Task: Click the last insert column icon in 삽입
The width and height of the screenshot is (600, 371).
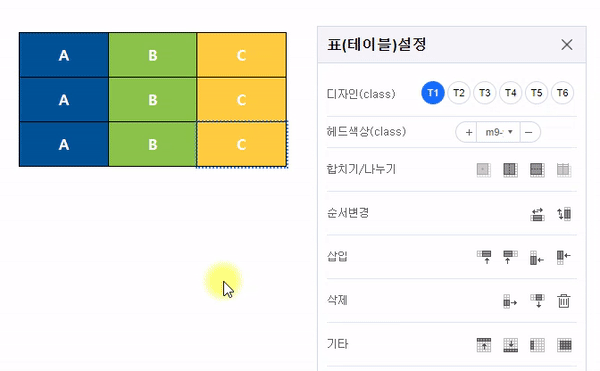Action: (x=564, y=257)
